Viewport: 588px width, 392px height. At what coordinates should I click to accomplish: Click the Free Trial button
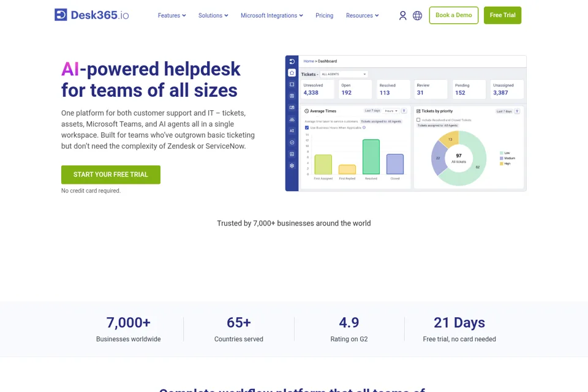[502, 15]
